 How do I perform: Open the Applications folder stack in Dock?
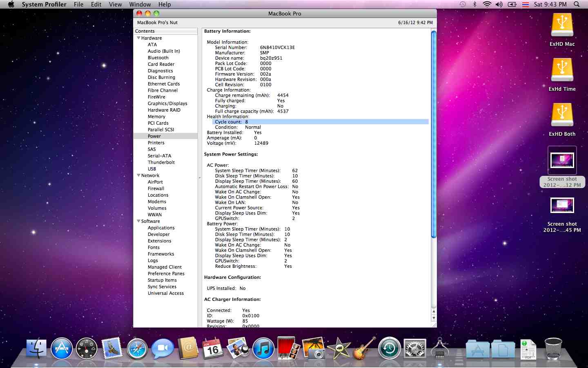click(478, 349)
